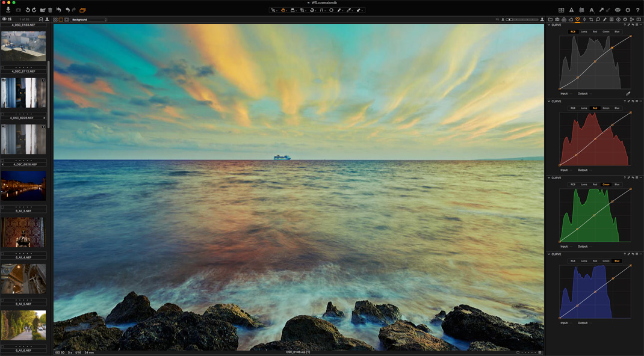This screenshot has width=644, height=356.
Task: Collapse the blue Curve panel at the bottom
Action: (x=549, y=254)
